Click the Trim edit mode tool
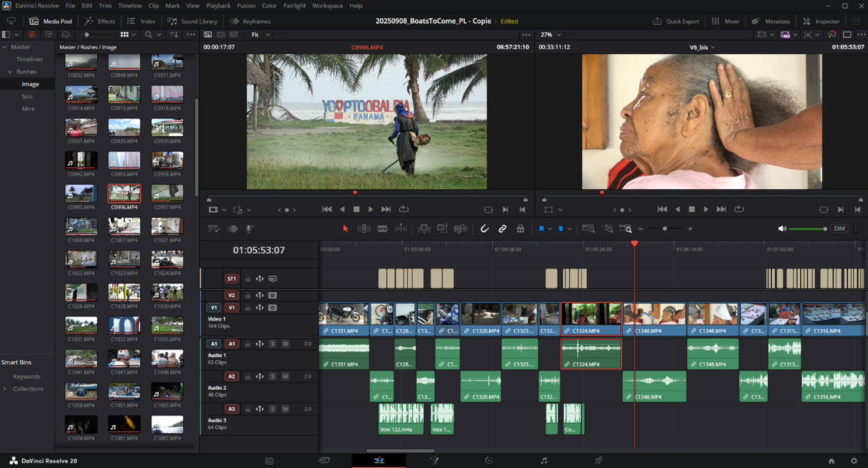 [x=364, y=229]
